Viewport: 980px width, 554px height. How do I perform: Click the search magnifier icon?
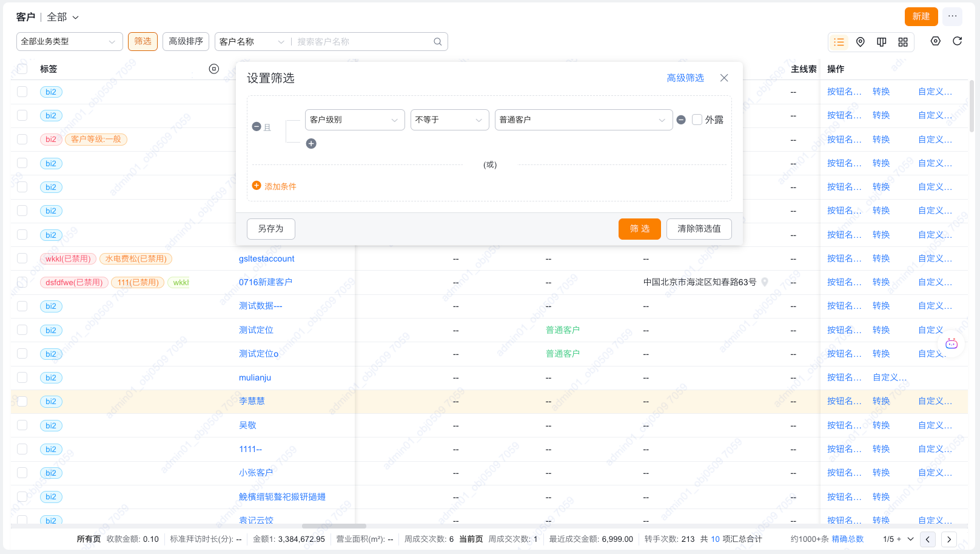(x=438, y=42)
